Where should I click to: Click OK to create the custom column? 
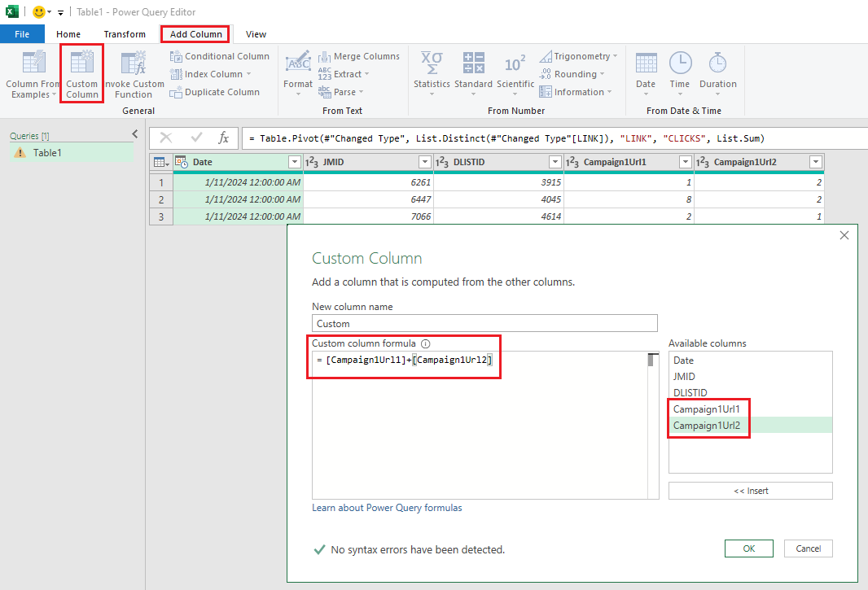click(x=748, y=548)
